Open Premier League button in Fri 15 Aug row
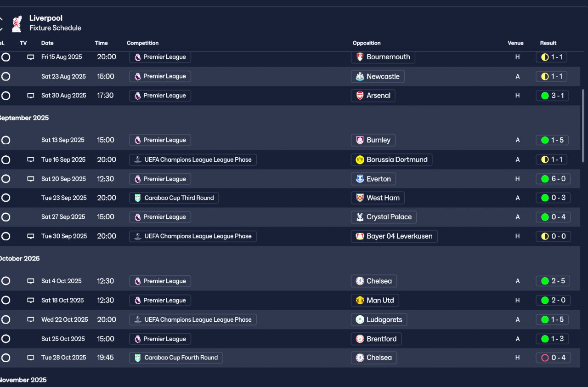588x387 pixels. click(x=160, y=57)
